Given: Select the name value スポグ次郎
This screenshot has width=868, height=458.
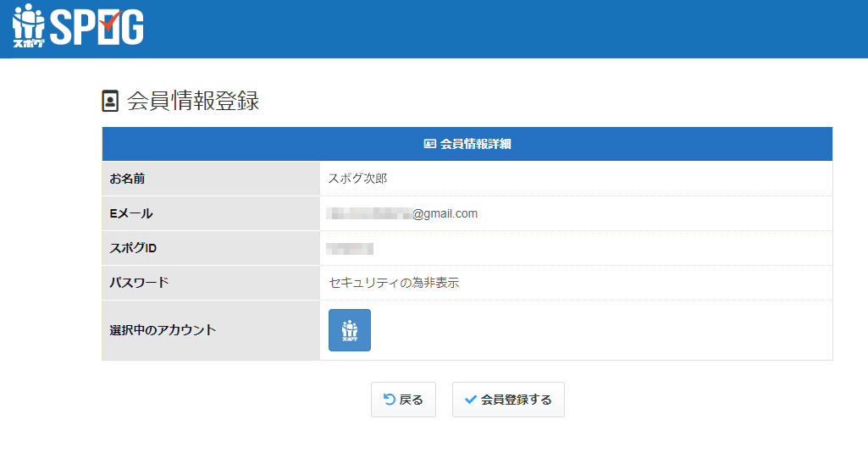Looking at the screenshot, I should click(x=357, y=179).
